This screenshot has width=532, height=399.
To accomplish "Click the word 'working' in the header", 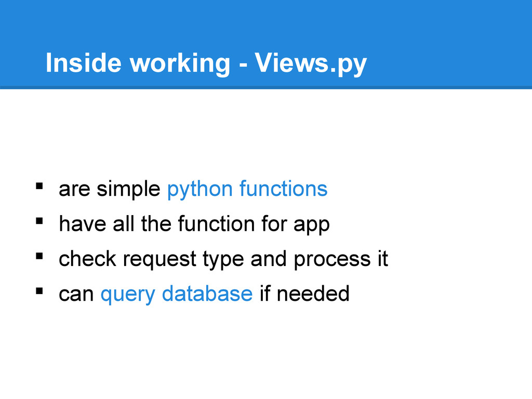I will pos(180,63).
